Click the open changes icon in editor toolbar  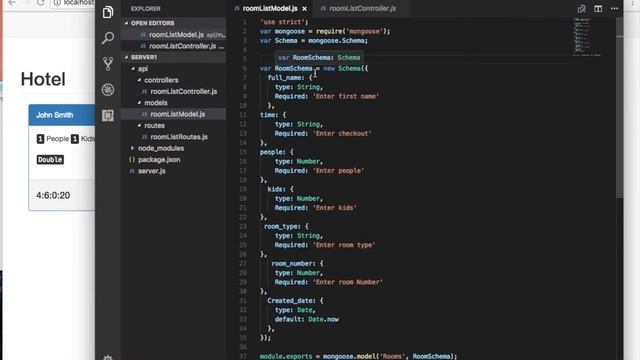pos(582,9)
